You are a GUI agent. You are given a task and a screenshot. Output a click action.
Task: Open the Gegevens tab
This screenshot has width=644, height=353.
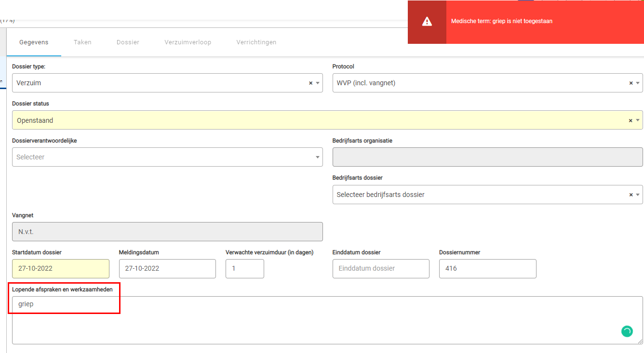tap(34, 42)
